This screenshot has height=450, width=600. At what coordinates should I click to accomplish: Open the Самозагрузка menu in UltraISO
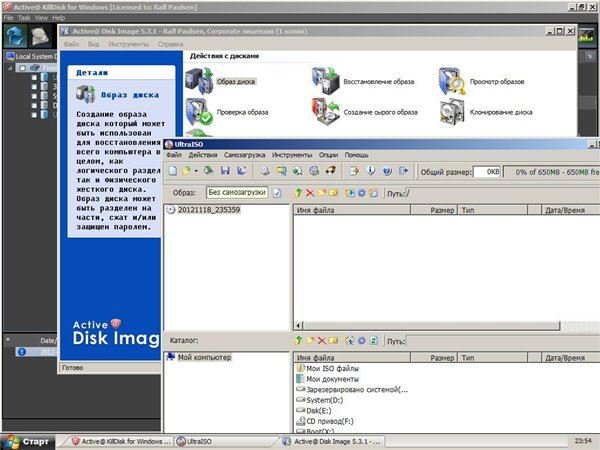point(245,155)
